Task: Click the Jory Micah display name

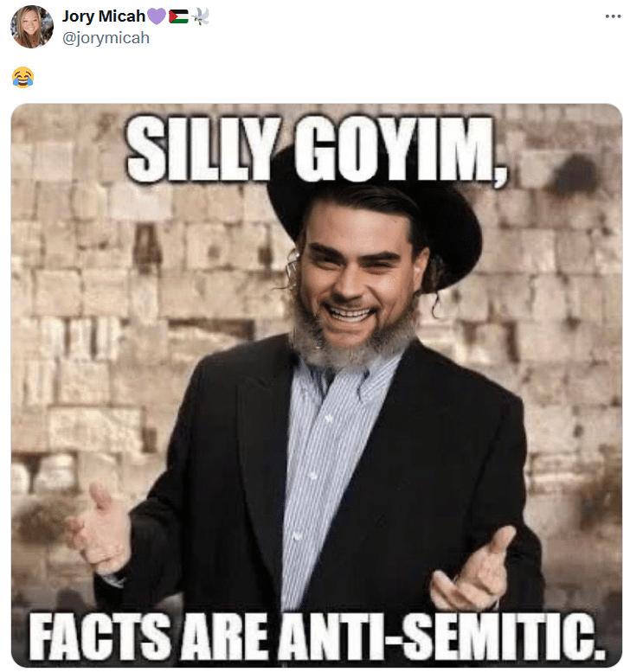Action: [x=104, y=16]
